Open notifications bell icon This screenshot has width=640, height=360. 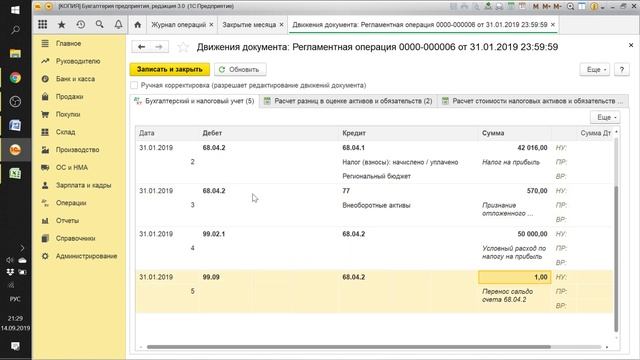point(118,24)
